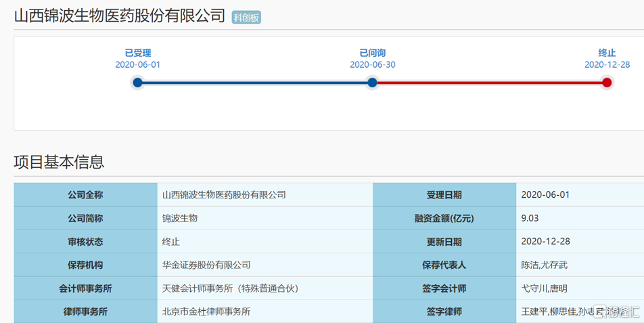Click the 项目基本信息 section heading

[x=59, y=162]
